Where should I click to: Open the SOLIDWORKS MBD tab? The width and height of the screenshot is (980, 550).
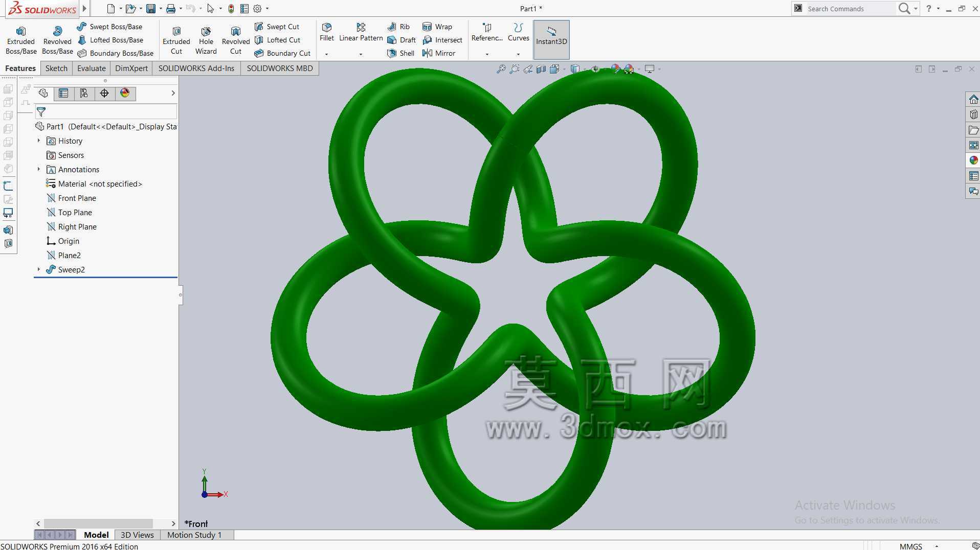coord(280,68)
